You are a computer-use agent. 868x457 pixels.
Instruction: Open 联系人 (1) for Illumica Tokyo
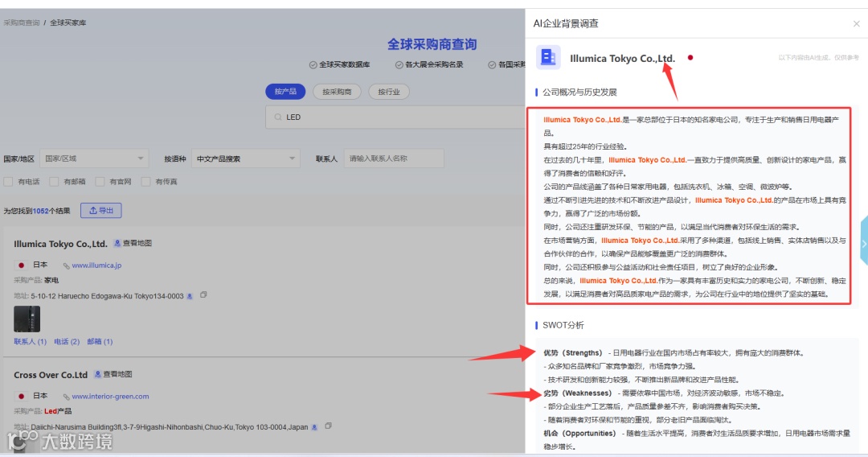[x=30, y=342]
